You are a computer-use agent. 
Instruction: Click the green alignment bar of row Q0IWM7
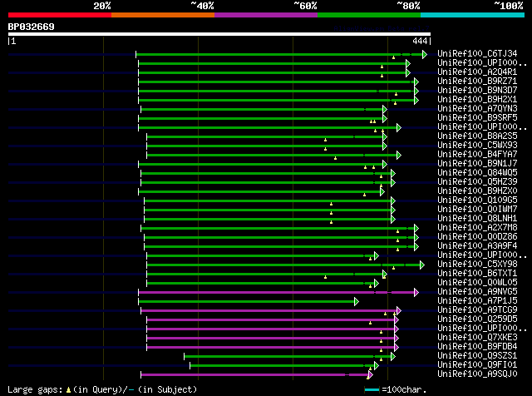coord(268,210)
